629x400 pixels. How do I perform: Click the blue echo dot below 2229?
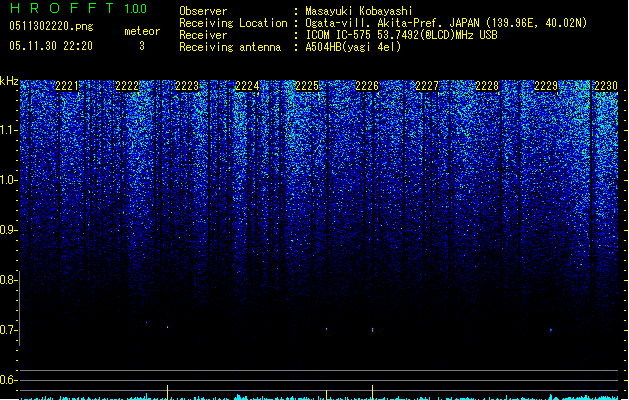pos(551,330)
